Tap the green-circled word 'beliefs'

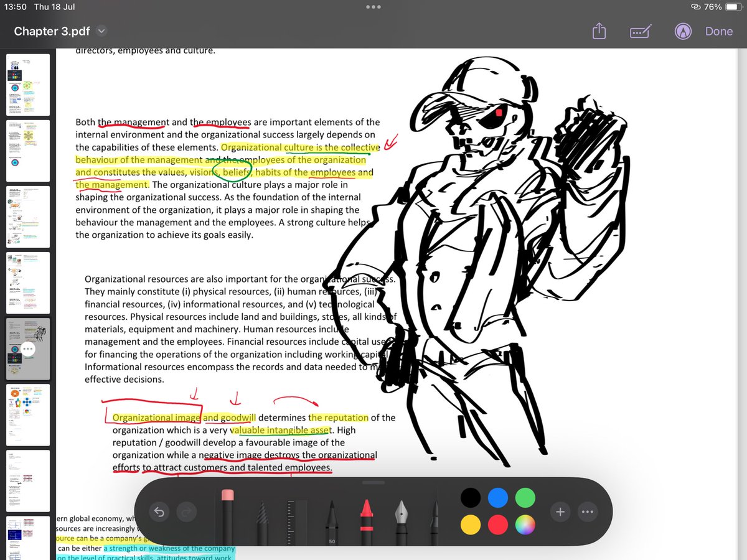click(236, 172)
